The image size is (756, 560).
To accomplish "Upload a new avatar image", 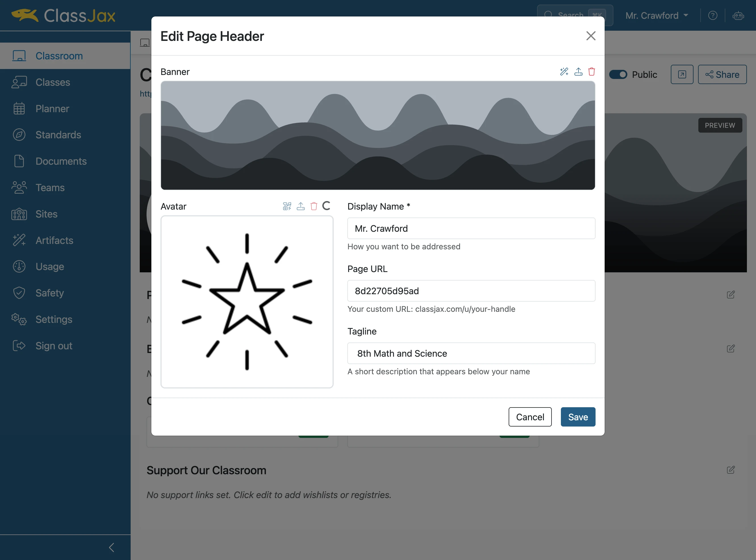I will [301, 206].
